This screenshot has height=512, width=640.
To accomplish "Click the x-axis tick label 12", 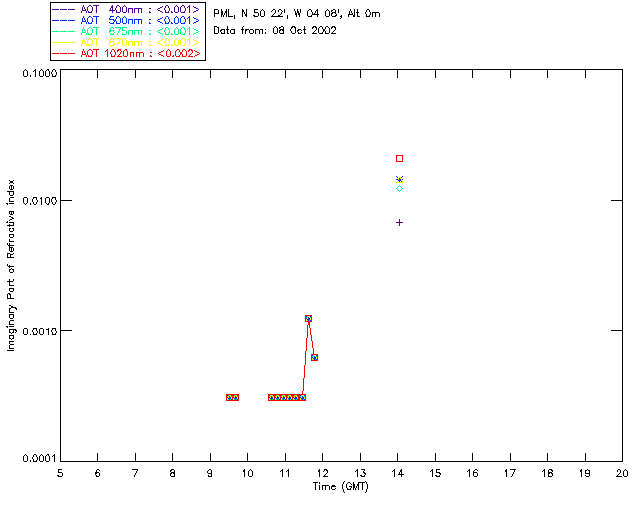I will coord(322,473).
